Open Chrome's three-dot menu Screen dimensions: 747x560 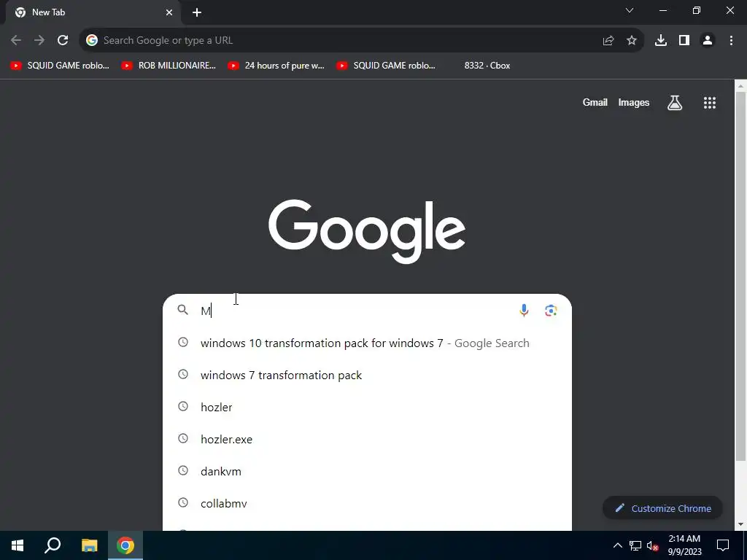[x=731, y=41]
